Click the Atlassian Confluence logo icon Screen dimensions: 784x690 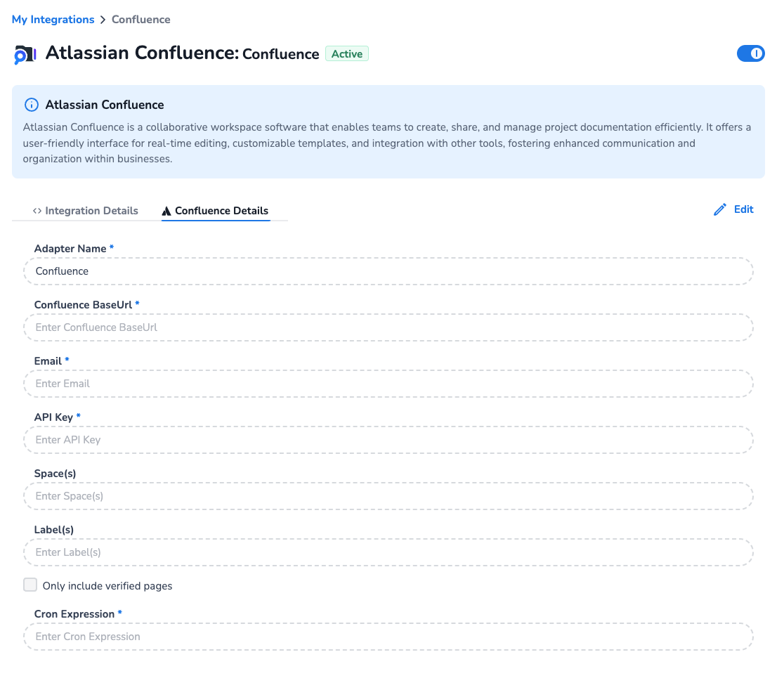point(25,55)
